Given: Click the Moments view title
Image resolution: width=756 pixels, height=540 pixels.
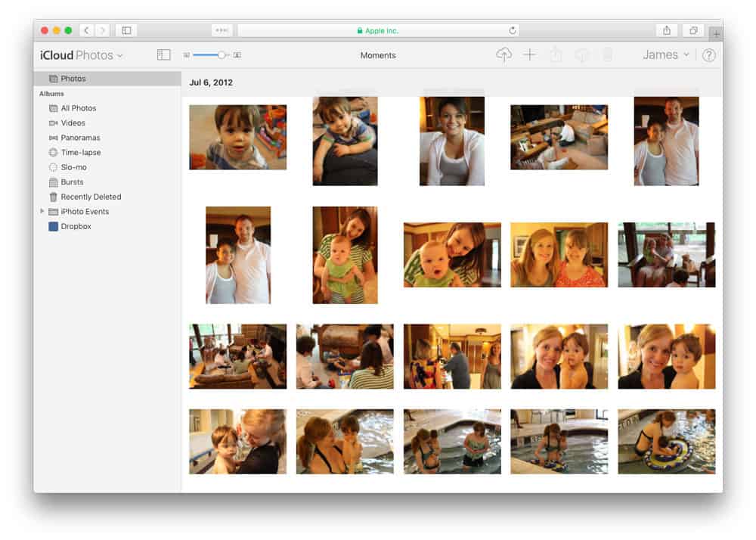Looking at the screenshot, I should tap(378, 55).
